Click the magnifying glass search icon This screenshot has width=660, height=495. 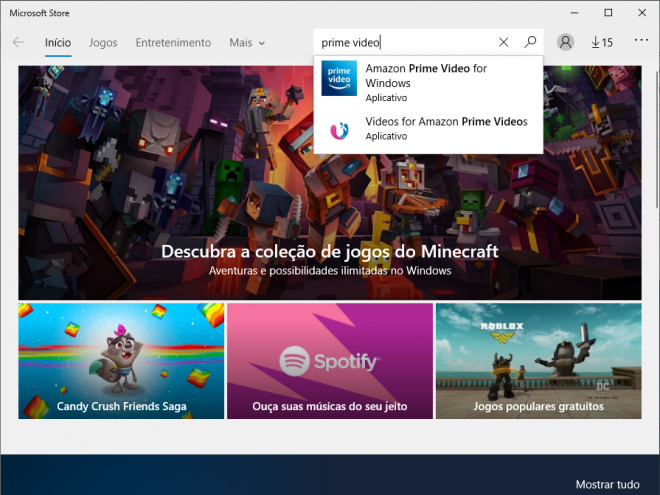pyautogui.click(x=530, y=42)
